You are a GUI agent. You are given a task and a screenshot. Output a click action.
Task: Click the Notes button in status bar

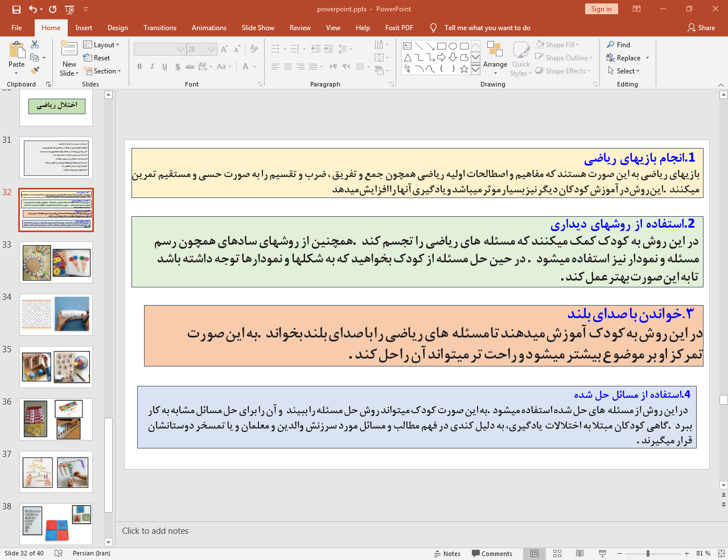[447, 554]
